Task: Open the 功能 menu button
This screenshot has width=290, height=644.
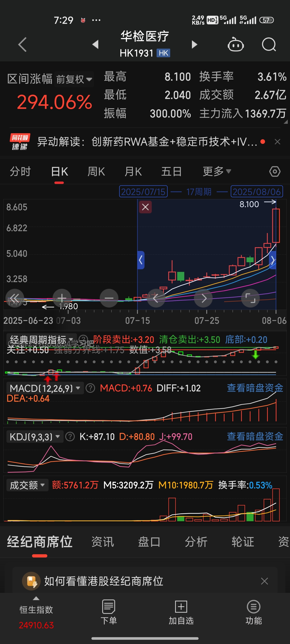Action: [254, 612]
